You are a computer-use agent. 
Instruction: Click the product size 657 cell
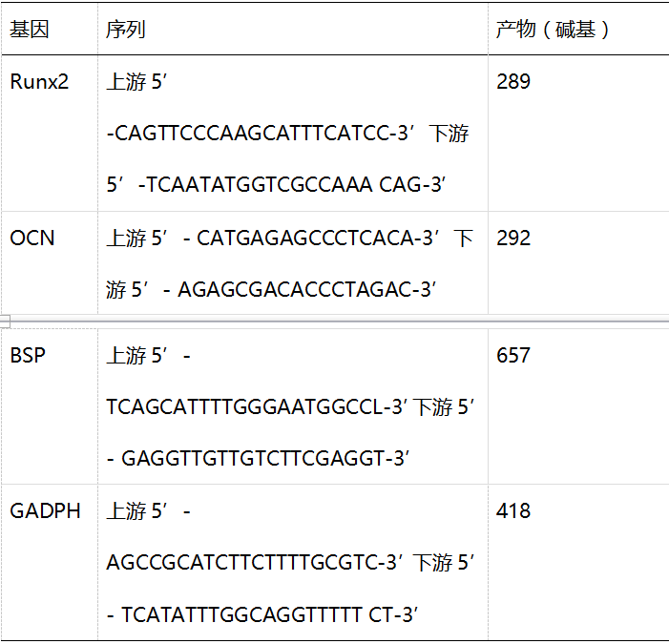[x=513, y=356]
